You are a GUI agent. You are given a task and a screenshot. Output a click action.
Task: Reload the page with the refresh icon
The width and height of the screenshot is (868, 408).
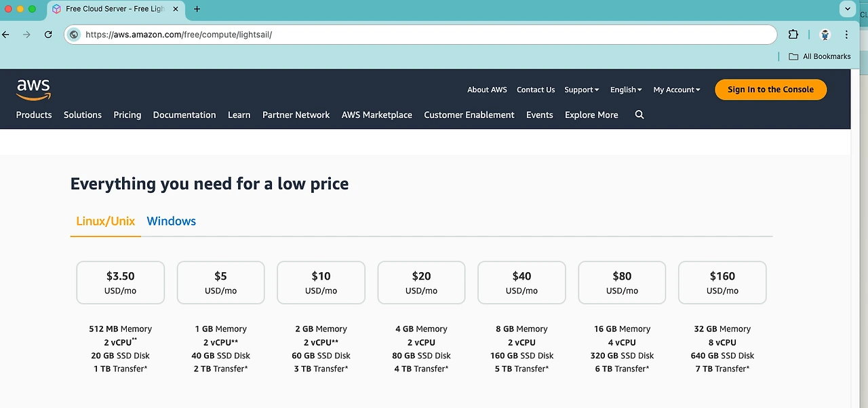point(48,34)
